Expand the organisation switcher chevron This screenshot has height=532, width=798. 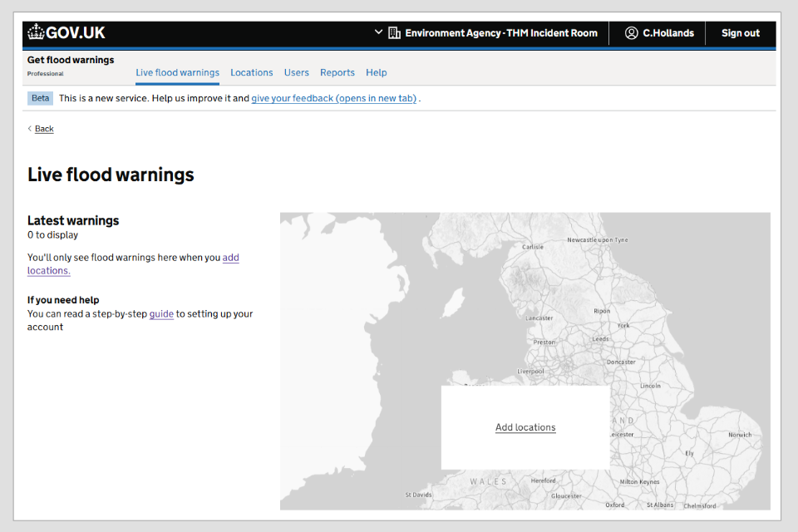pyautogui.click(x=379, y=32)
